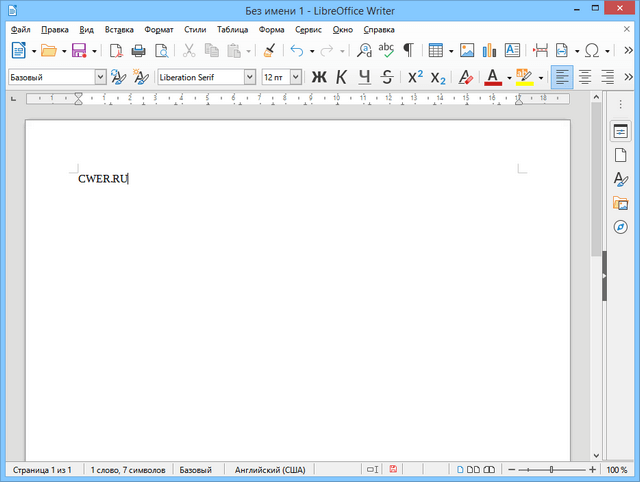Image resolution: width=640 pixels, height=482 pixels.
Task: Open the font color dropdown arrow
Action: (509, 78)
